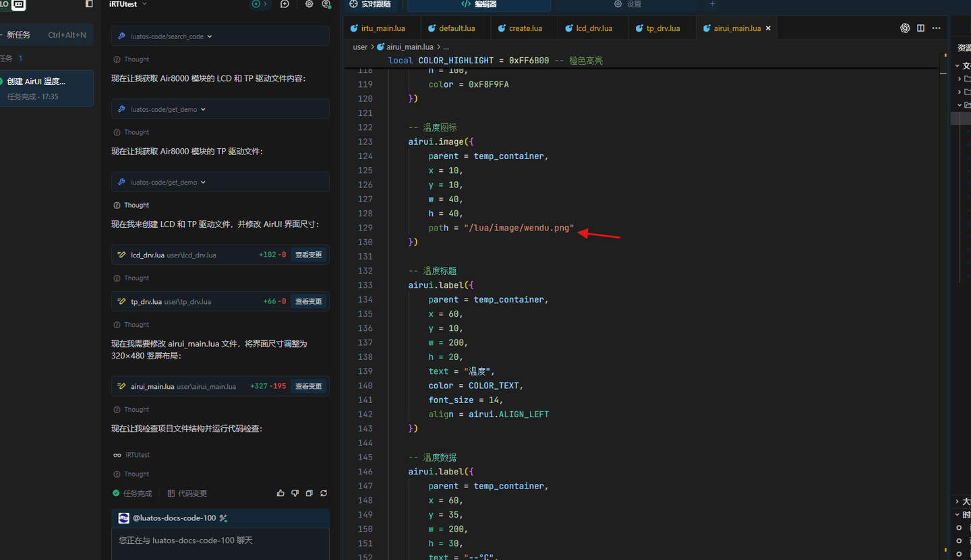Click 查看变更 for airui_main.lua
The image size is (971, 560).
click(309, 386)
